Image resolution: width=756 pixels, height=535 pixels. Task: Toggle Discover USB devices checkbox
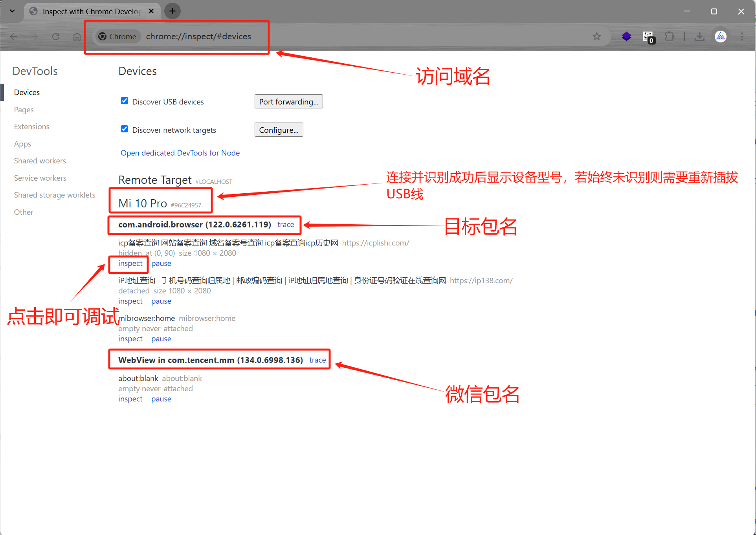(x=125, y=101)
